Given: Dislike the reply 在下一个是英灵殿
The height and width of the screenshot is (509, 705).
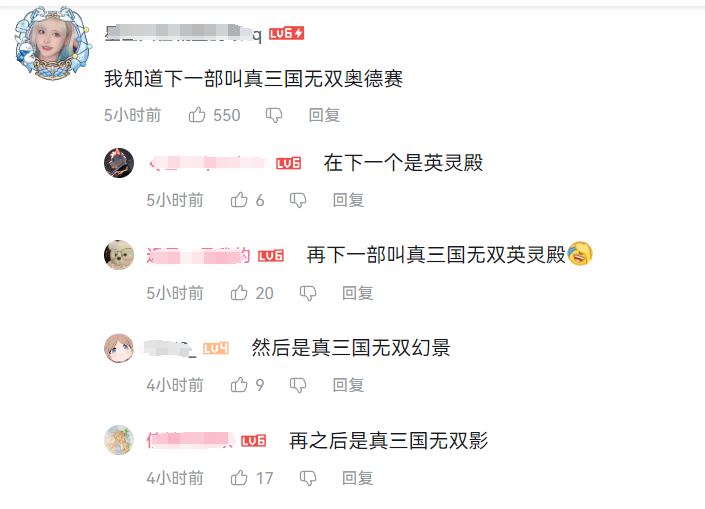Looking at the screenshot, I should (298, 200).
